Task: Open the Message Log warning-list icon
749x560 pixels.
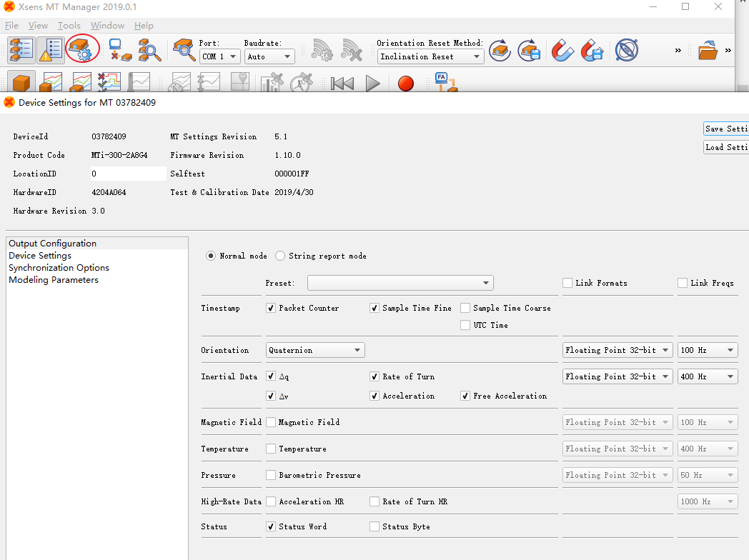Action: [x=51, y=50]
